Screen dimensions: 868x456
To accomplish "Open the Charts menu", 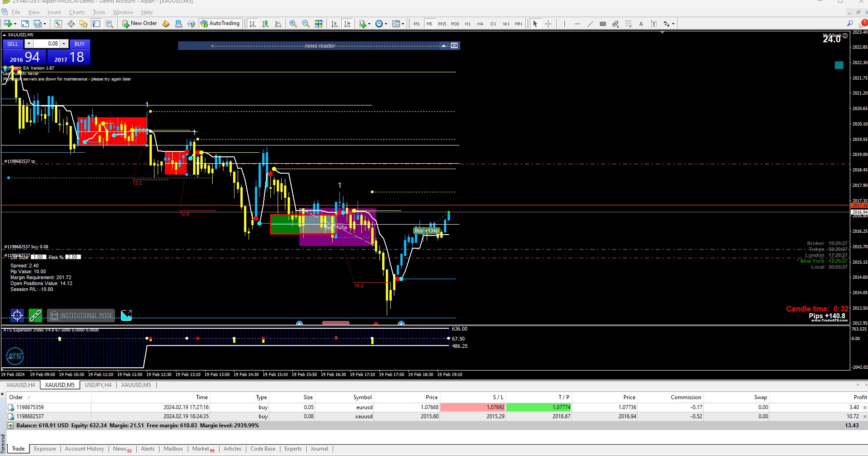I will [77, 12].
